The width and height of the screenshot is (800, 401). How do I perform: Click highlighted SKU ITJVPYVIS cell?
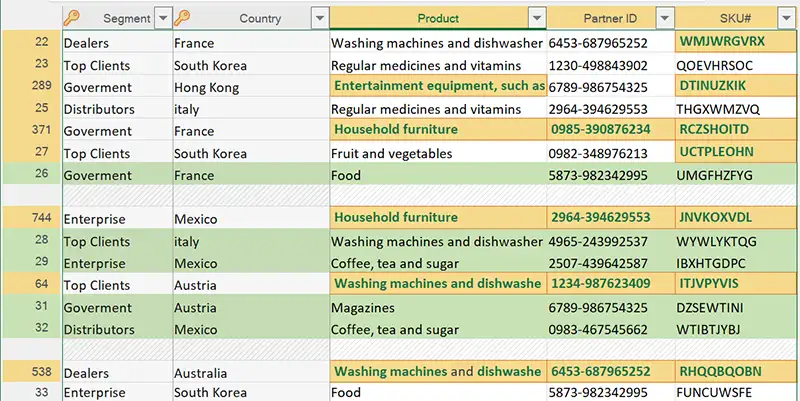tap(735, 284)
